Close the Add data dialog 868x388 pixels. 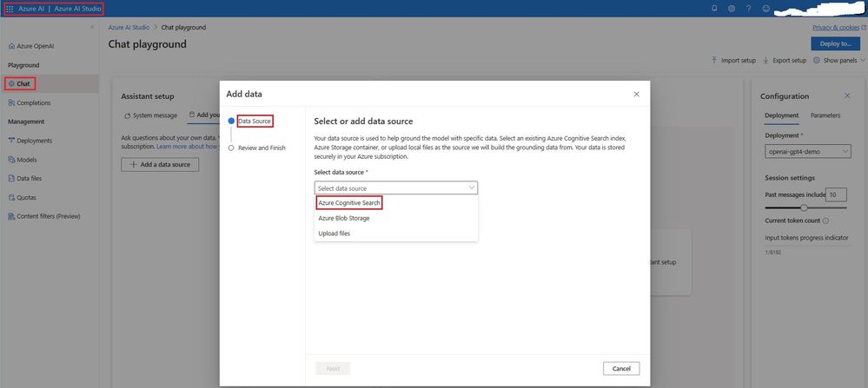tap(637, 94)
